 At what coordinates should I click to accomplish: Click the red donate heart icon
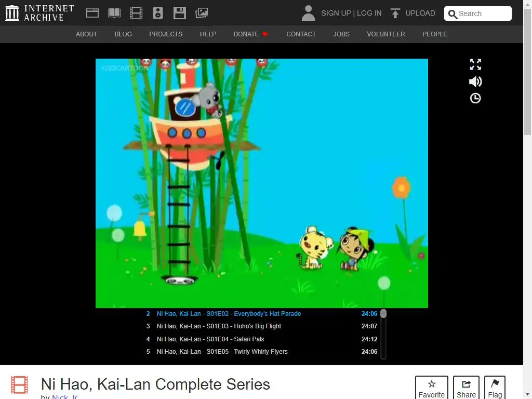pyautogui.click(x=265, y=34)
